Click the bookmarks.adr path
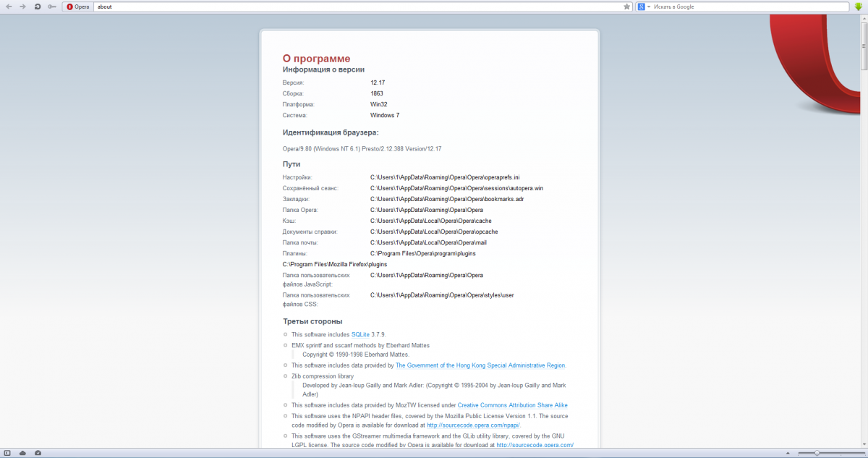The height and width of the screenshot is (458, 868). pyautogui.click(x=447, y=199)
